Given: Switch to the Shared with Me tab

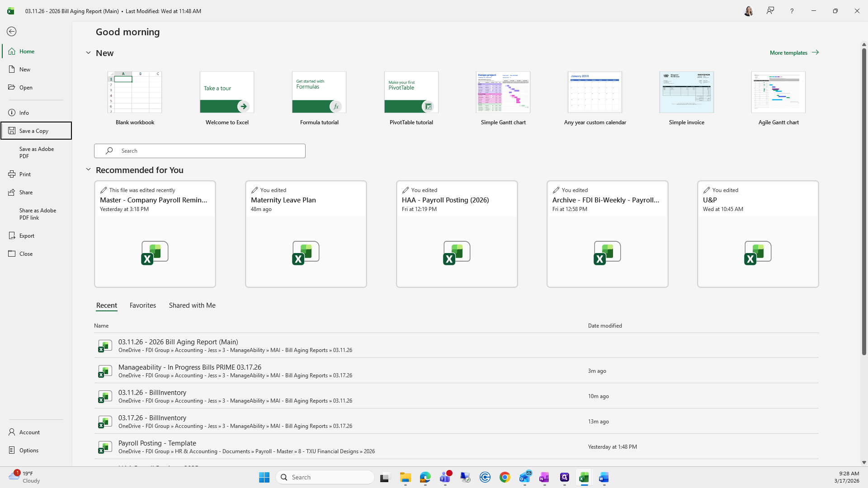Looking at the screenshot, I should pos(192,305).
